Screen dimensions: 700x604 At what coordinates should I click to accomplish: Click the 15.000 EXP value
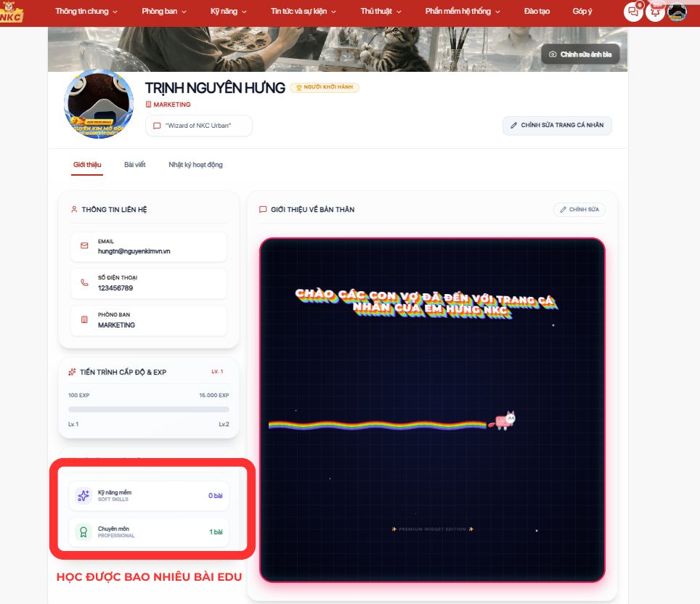coord(213,395)
